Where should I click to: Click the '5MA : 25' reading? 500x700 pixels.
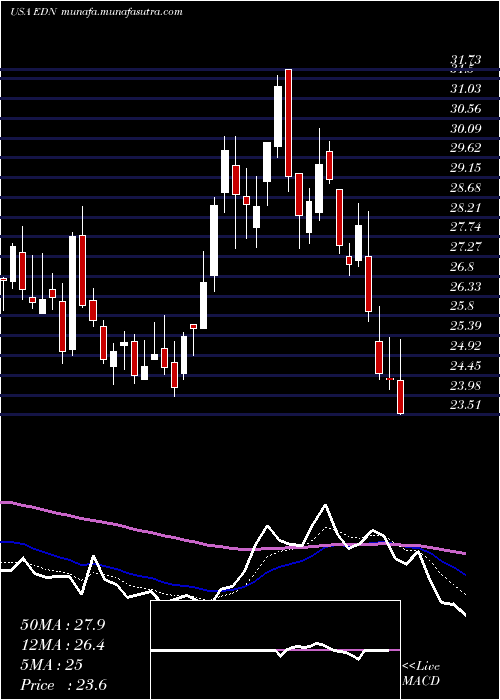pyautogui.click(x=52, y=664)
